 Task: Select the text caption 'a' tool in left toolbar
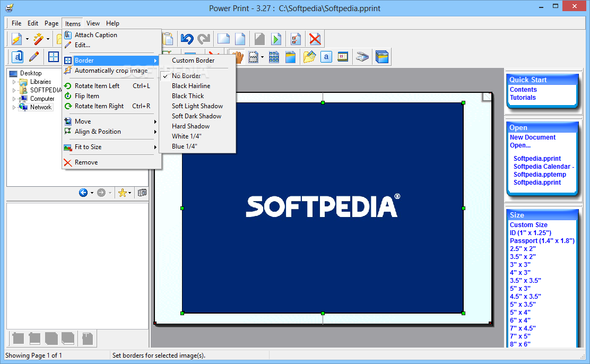point(18,57)
